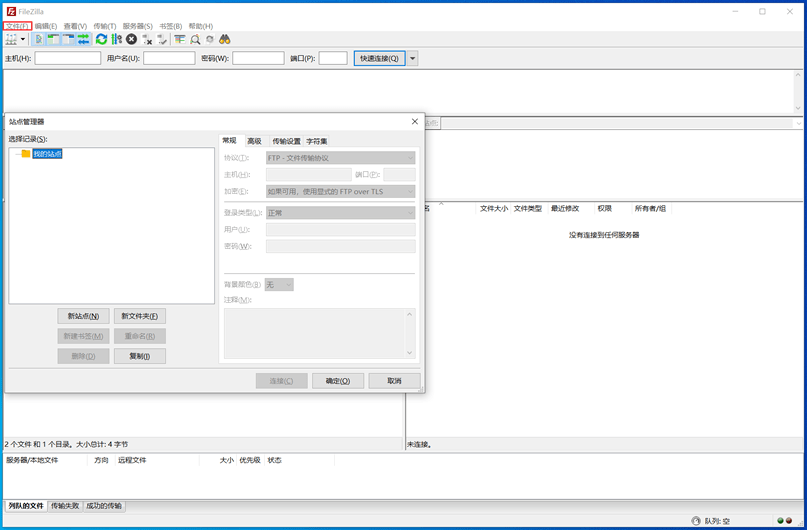
Task: Open the 背景颜色 dropdown showing 无
Action: click(279, 285)
